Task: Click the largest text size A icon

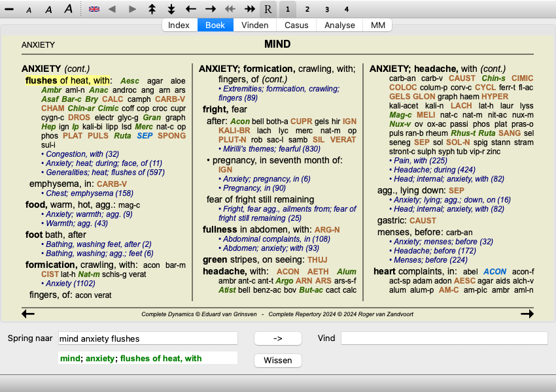Action: tap(69, 9)
